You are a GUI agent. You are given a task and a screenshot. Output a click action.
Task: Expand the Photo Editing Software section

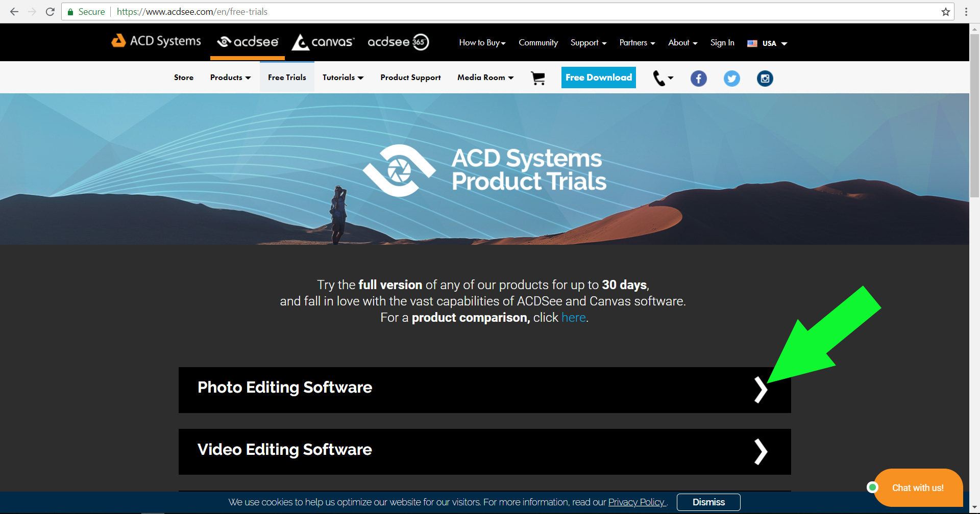click(x=485, y=390)
